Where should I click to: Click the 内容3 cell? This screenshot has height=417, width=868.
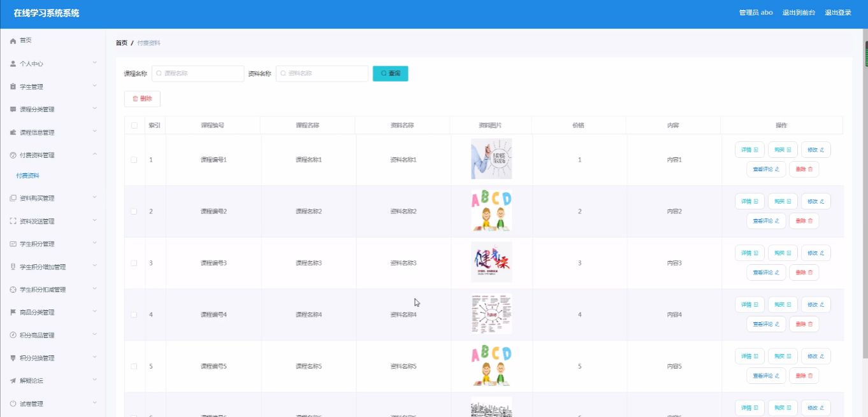(x=674, y=263)
